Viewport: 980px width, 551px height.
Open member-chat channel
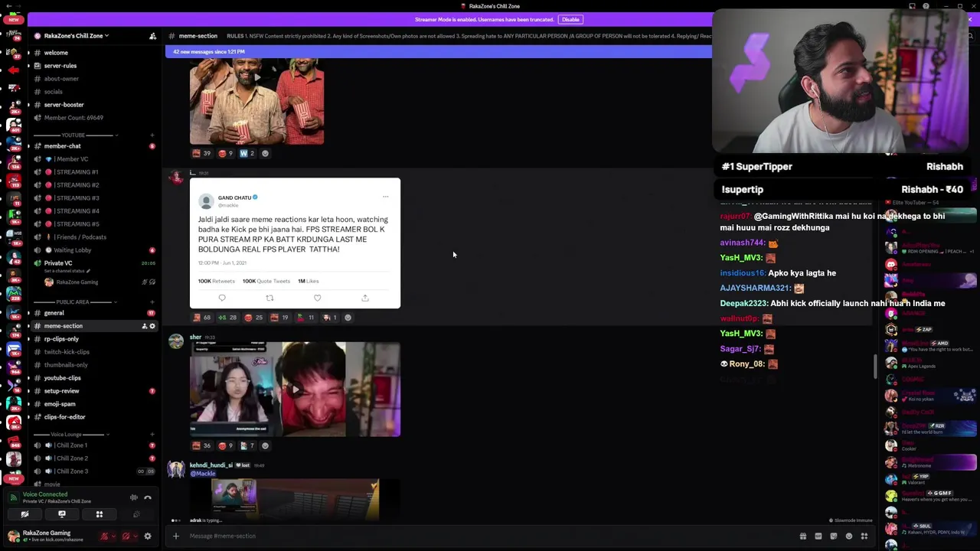[x=62, y=146]
